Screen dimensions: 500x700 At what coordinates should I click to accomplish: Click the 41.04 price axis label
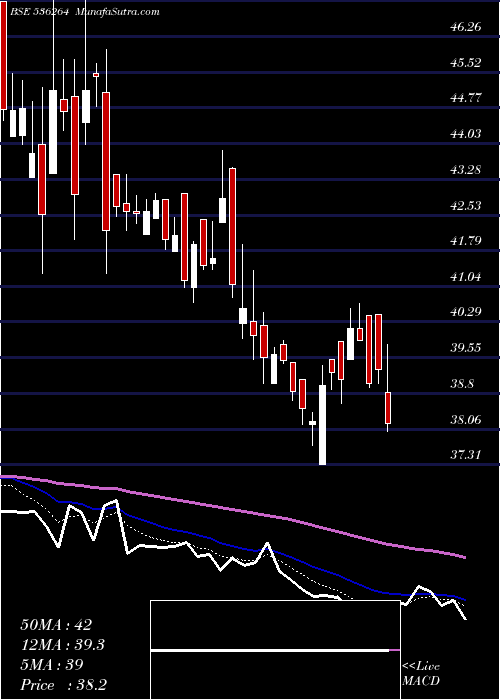point(466,277)
